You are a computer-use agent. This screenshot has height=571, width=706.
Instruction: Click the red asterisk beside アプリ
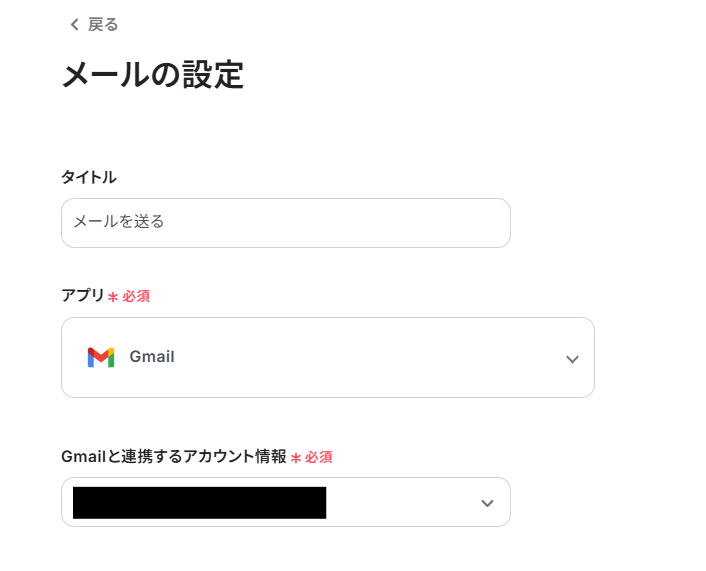(x=113, y=297)
